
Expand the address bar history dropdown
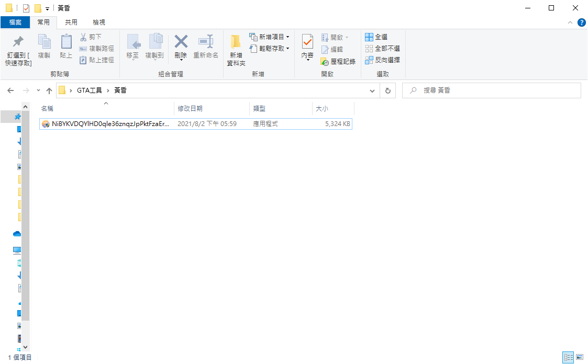[372, 90]
